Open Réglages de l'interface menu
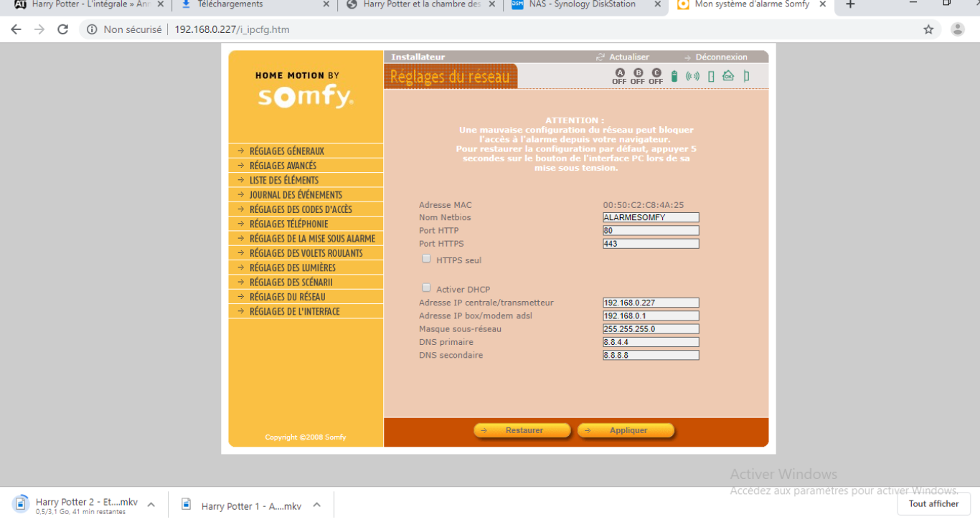 point(306,312)
